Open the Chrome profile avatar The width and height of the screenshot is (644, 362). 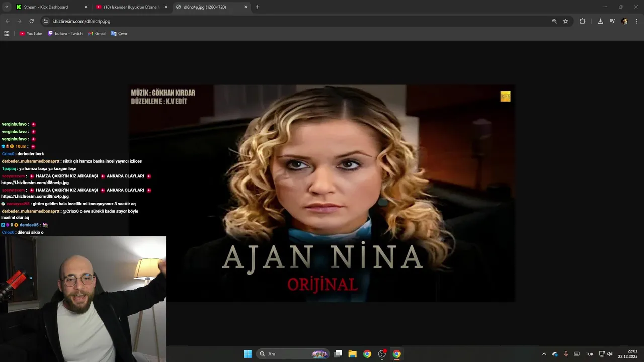click(x=624, y=21)
